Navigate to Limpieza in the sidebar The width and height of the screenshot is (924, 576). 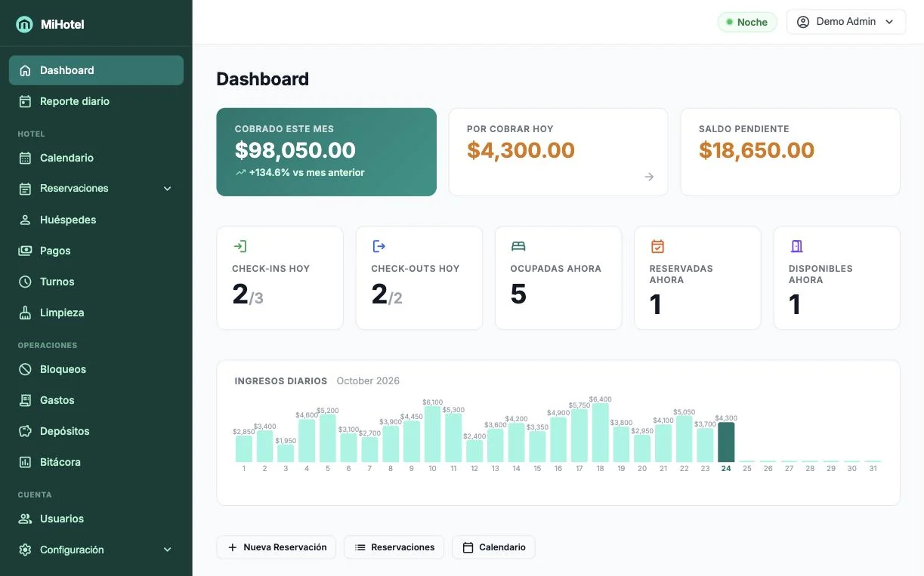[96, 313]
